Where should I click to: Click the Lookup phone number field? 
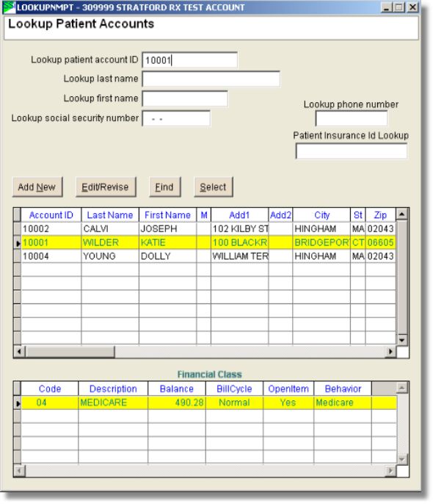[x=352, y=118]
